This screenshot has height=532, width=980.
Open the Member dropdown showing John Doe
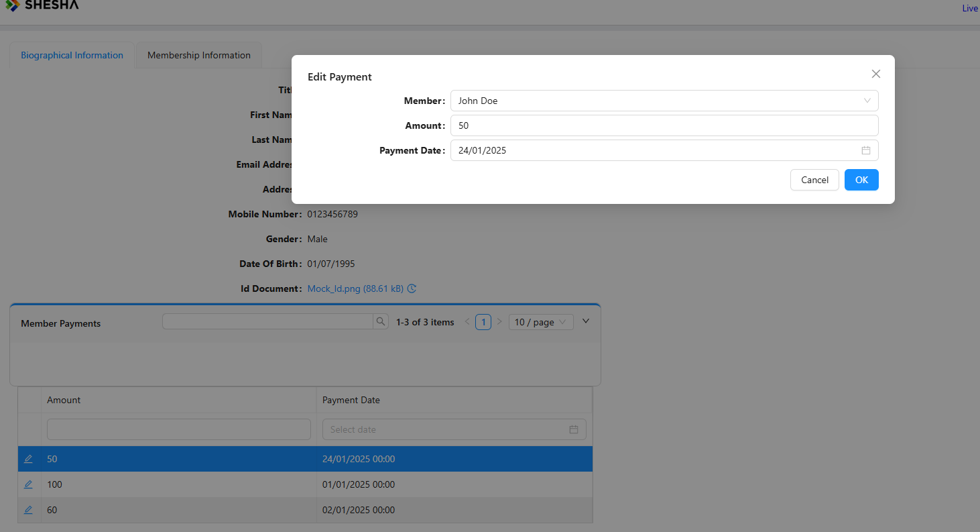click(664, 101)
